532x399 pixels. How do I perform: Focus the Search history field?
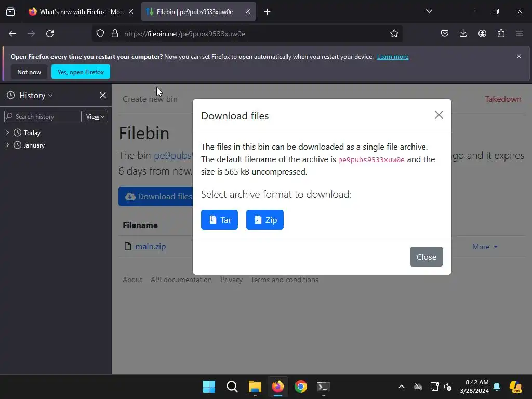pyautogui.click(x=43, y=117)
